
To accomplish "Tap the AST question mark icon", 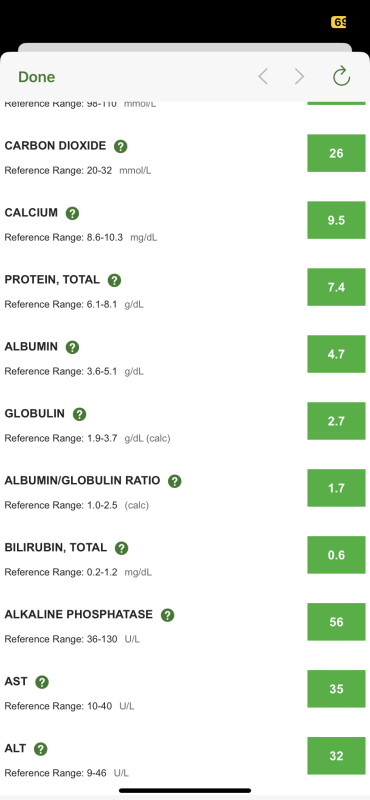I will point(42,682).
